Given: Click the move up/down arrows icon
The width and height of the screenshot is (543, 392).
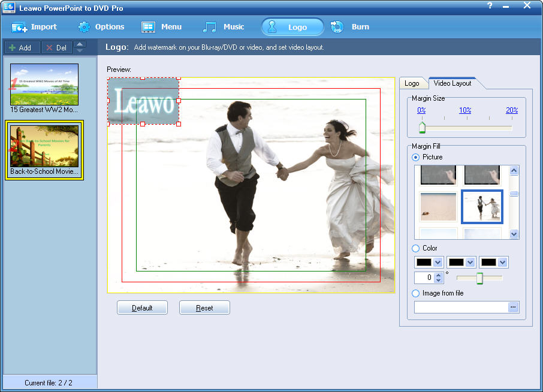Looking at the screenshot, I should (x=80, y=47).
